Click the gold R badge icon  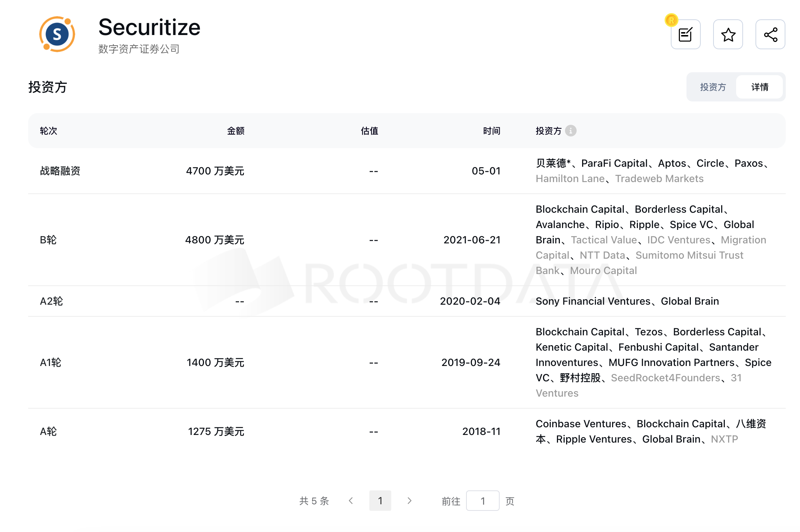point(671,20)
